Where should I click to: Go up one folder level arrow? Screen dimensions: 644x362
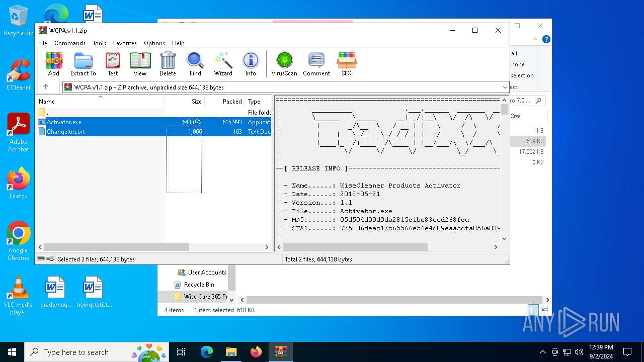click(x=46, y=87)
